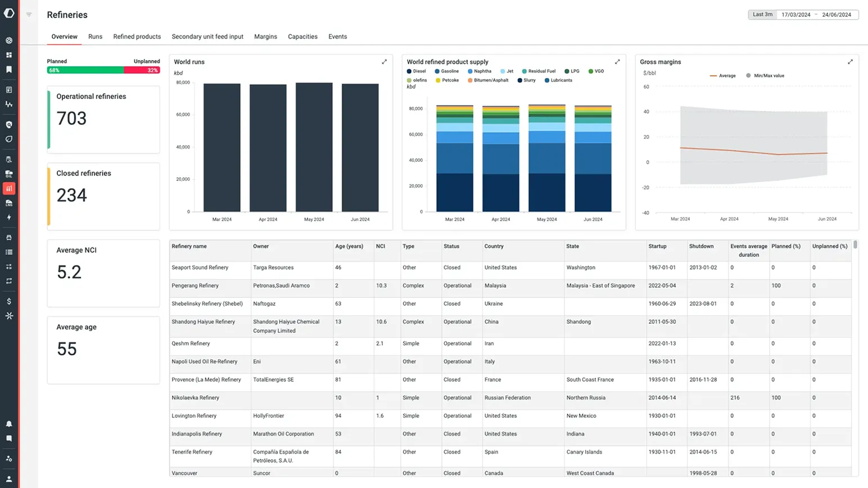The height and width of the screenshot is (488, 868).
Task: Open notifications bell icon in sidebar
Action: click(x=9, y=424)
